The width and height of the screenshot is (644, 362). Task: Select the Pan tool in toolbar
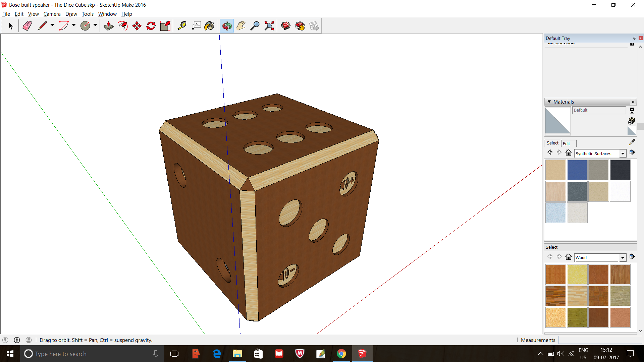[x=240, y=25]
